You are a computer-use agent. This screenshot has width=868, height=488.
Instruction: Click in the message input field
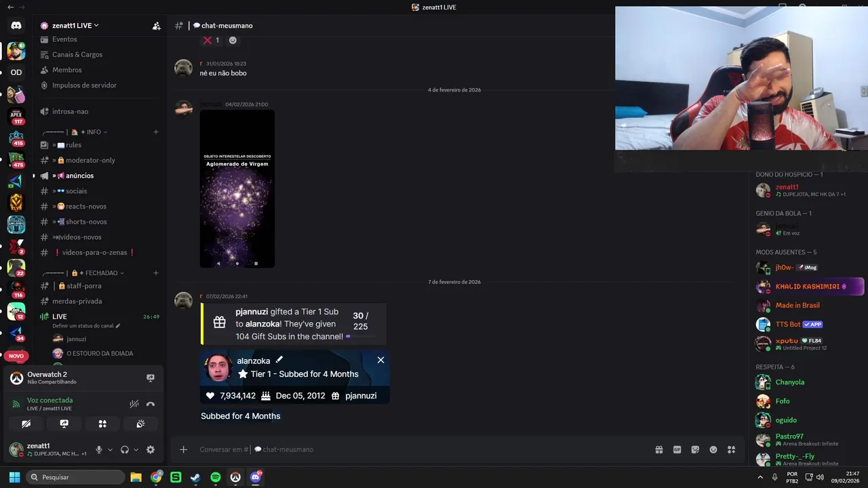pyautogui.click(x=420, y=449)
